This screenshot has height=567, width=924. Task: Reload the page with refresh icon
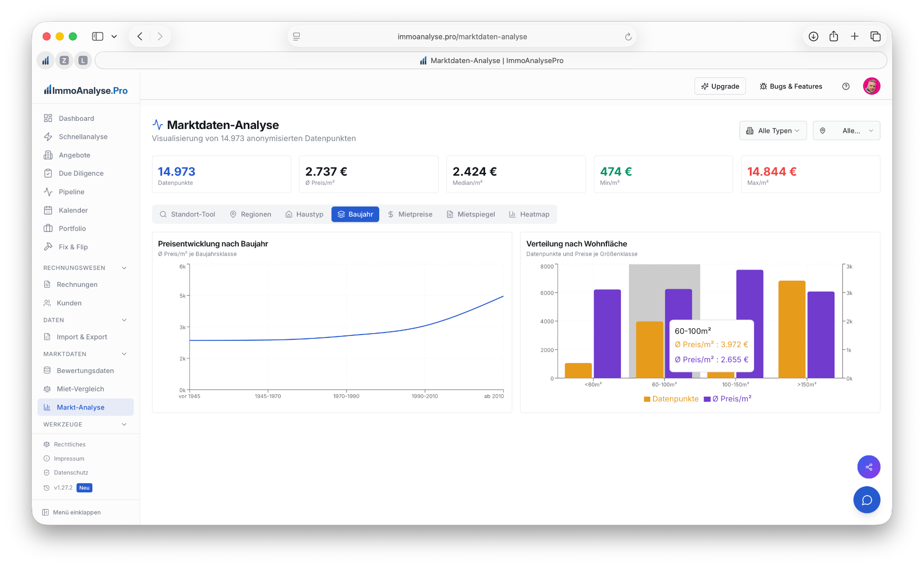point(628,37)
